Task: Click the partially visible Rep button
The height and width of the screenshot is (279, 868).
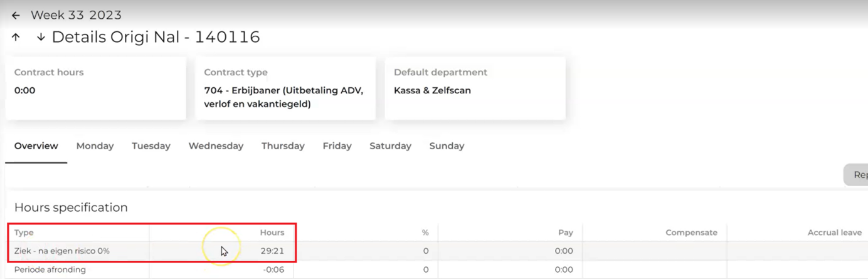Action: click(858, 175)
